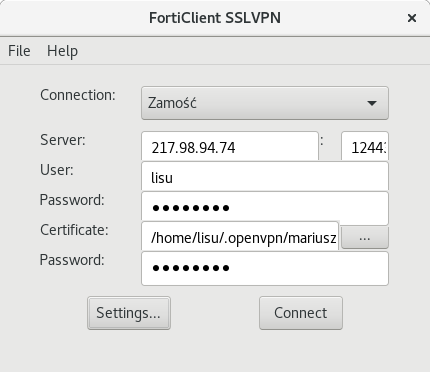Click the Server address field 217.98.94.74
430x372 pixels.
coord(230,147)
